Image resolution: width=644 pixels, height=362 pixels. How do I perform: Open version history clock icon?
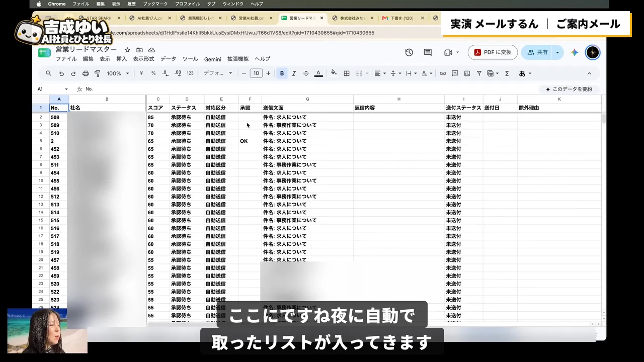pos(409,52)
